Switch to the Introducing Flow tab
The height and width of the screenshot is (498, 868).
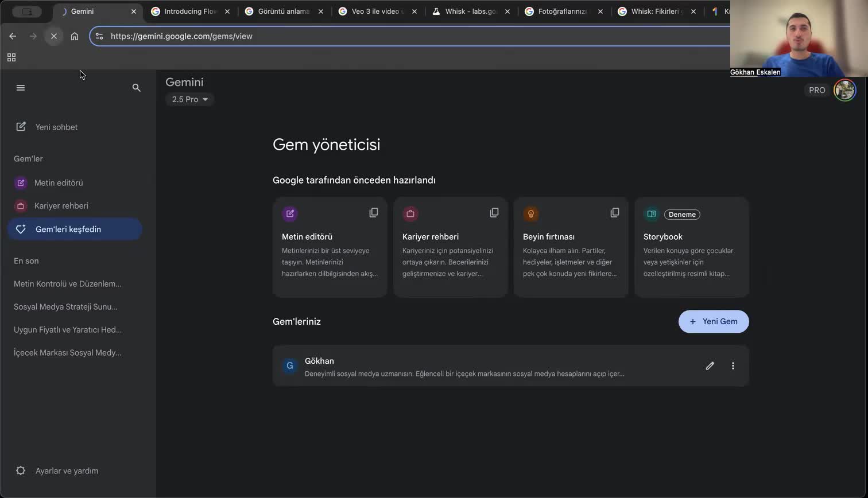click(x=190, y=11)
